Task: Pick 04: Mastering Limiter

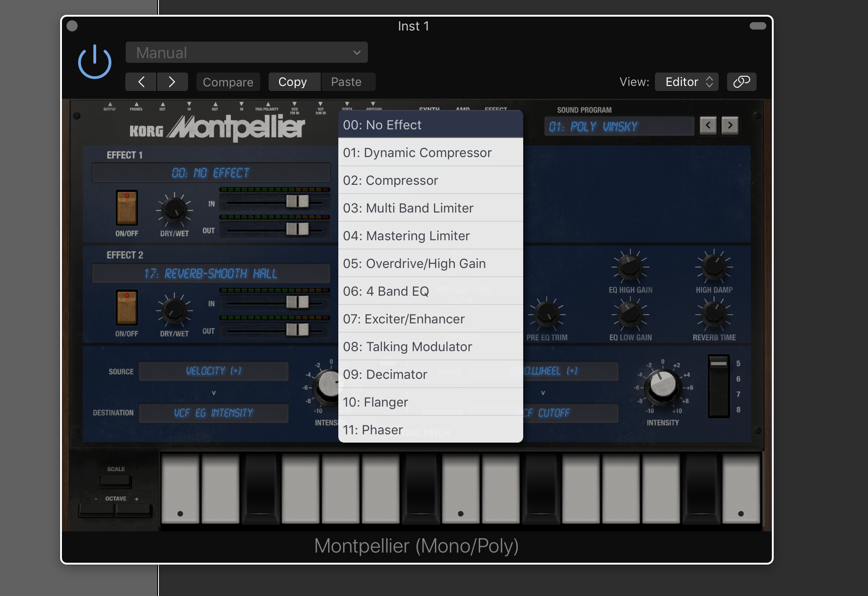Action: [x=431, y=236]
